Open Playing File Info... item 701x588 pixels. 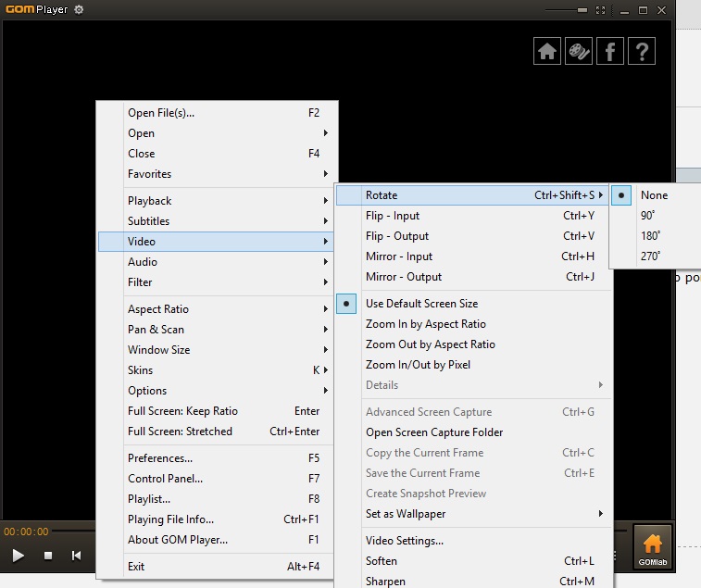[216, 519]
